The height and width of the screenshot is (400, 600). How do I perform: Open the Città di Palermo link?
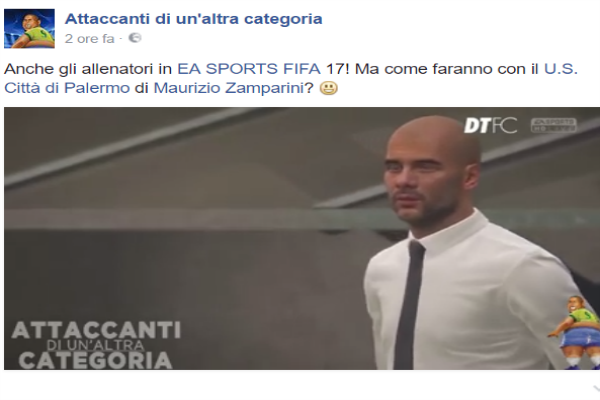67,88
